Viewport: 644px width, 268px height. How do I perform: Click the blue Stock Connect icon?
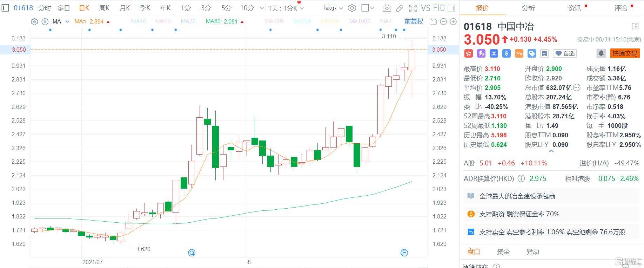coord(494,53)
